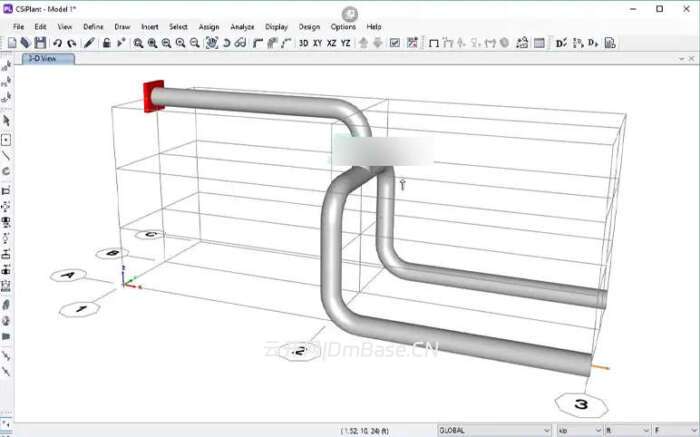Select the draw bend tool in sidebar

click(6, 171)
